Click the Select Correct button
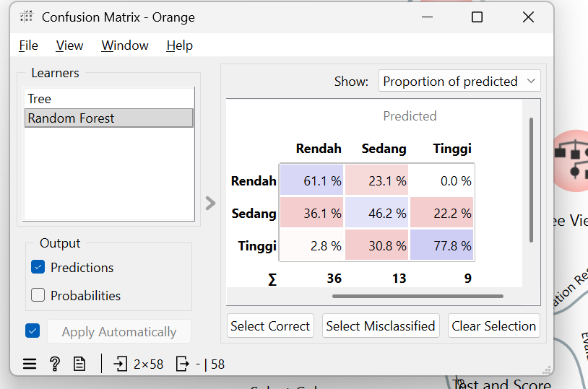Image resolution: width=588 pixels, height=389 pixels. 270,325
